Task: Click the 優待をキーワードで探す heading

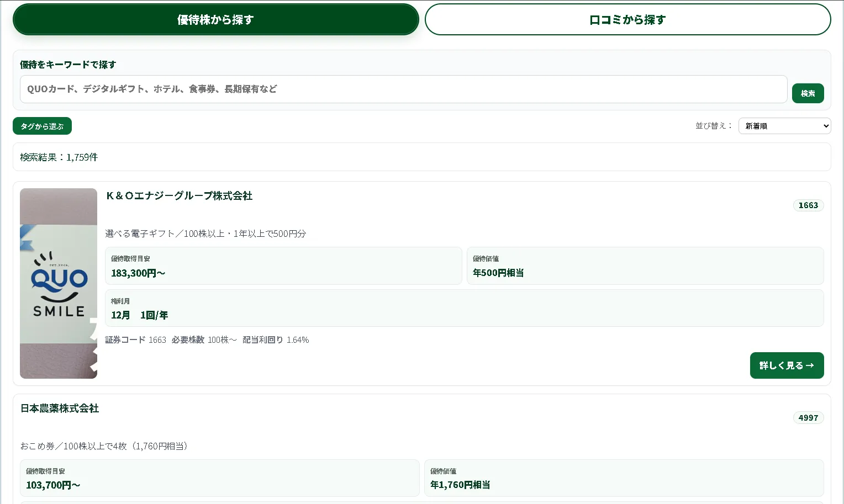Action: (68, 65)
